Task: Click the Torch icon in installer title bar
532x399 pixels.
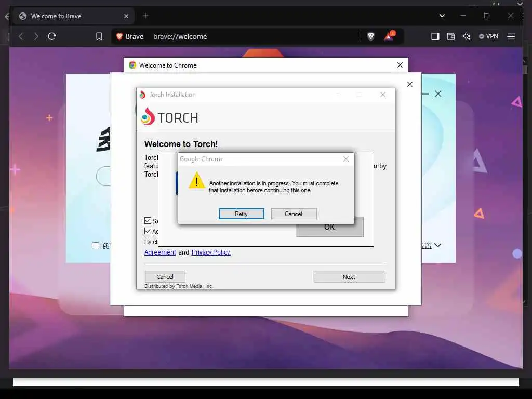Action: tap(142, 95)
